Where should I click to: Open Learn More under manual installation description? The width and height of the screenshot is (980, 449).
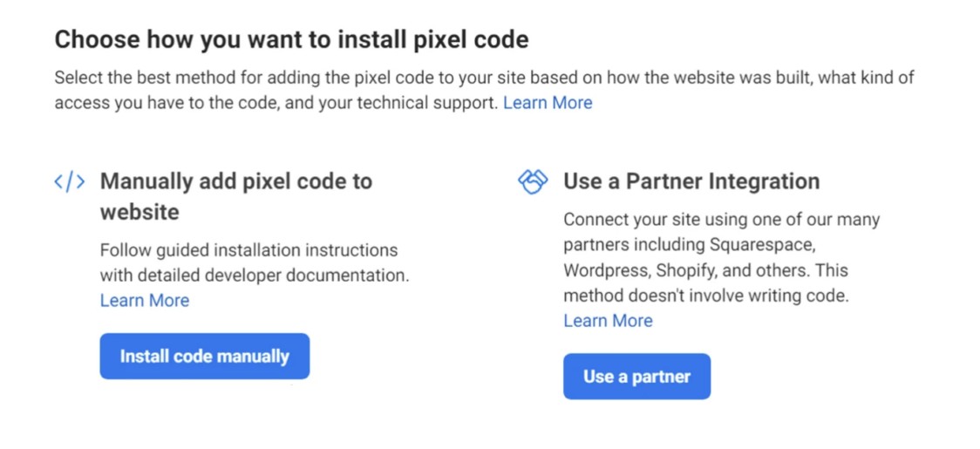pyautogui.click(x=145, y=301)
